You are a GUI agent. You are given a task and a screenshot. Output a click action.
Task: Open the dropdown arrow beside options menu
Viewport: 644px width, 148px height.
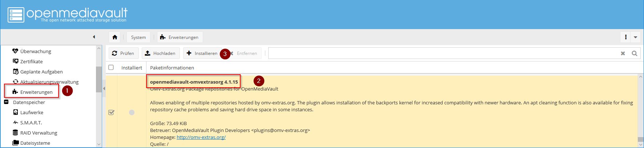click(635, 37)
